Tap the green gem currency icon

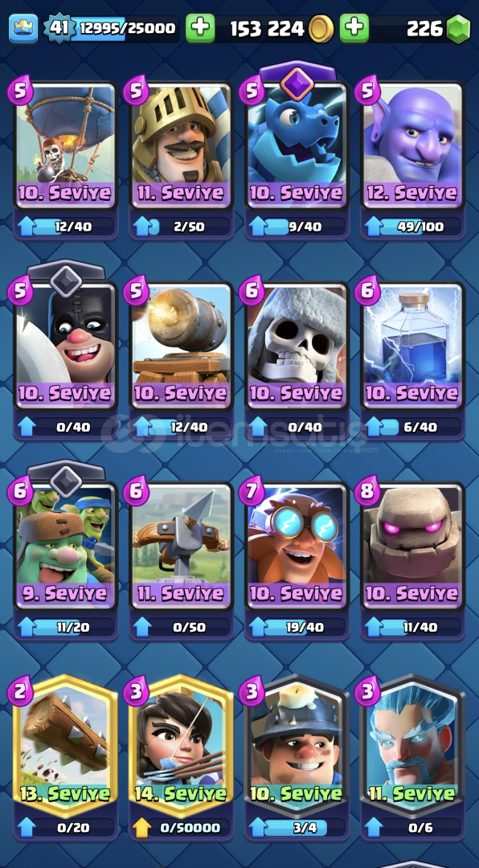tap(458, 29)
